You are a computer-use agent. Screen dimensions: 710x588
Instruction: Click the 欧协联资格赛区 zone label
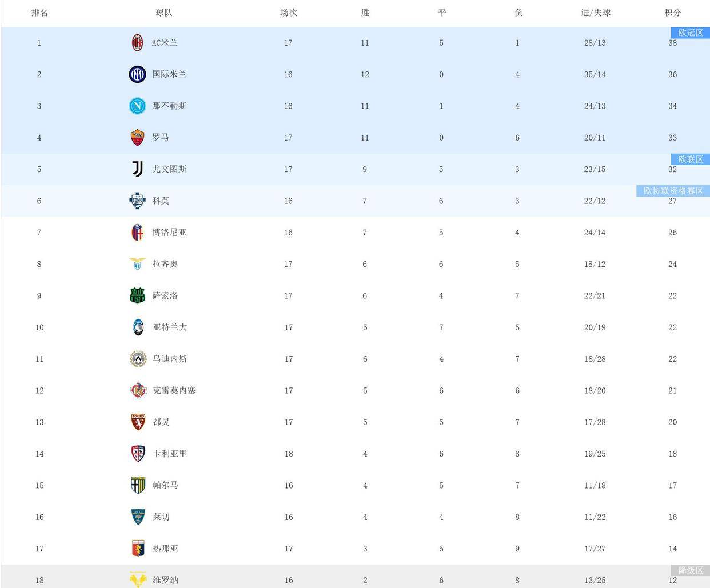tap(673, 191)
